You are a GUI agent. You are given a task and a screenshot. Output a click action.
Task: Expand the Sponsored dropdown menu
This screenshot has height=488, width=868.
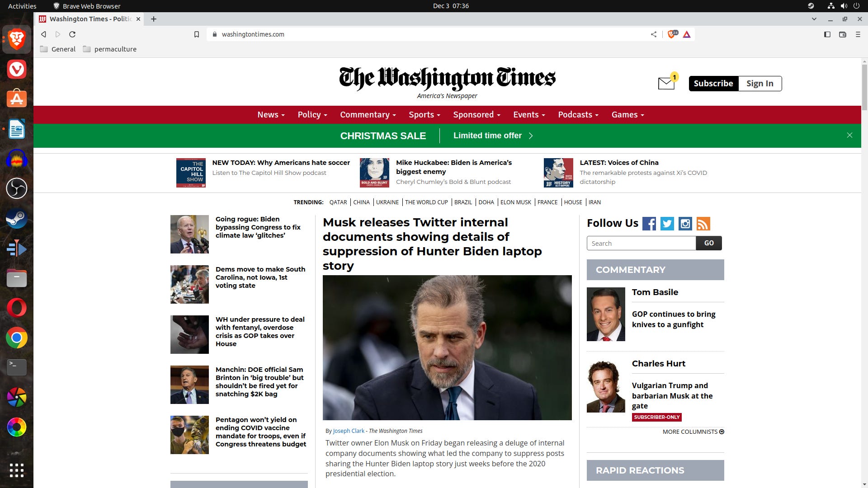477,115
